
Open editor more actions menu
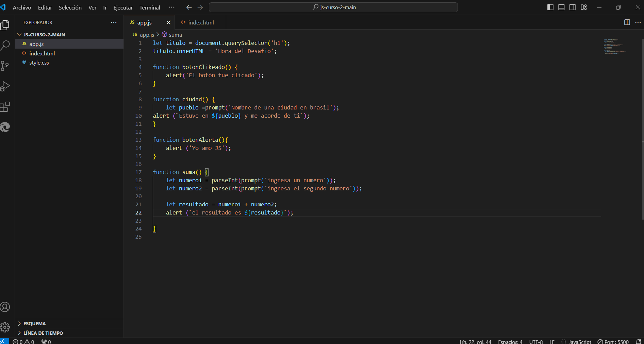(638, 22)
